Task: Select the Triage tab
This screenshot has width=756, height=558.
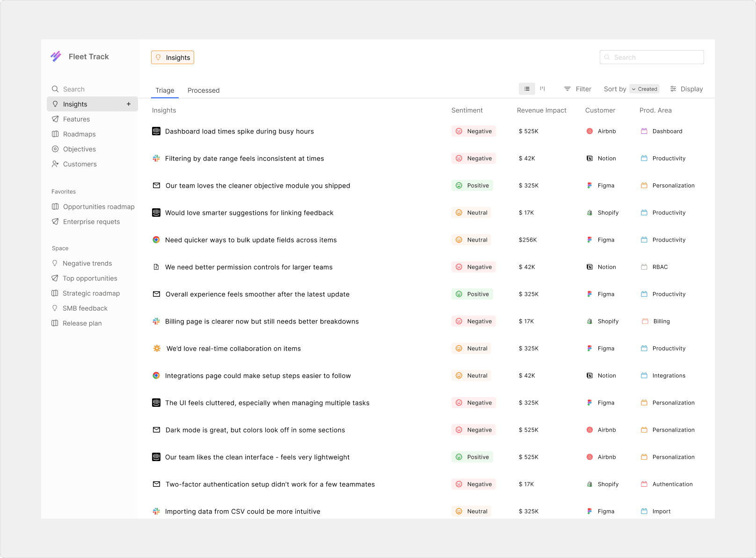Action: click(165, 90)
